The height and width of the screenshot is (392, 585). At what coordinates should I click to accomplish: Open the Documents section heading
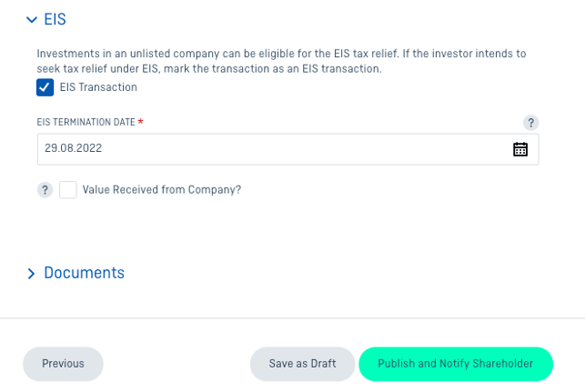coord(84,273)
